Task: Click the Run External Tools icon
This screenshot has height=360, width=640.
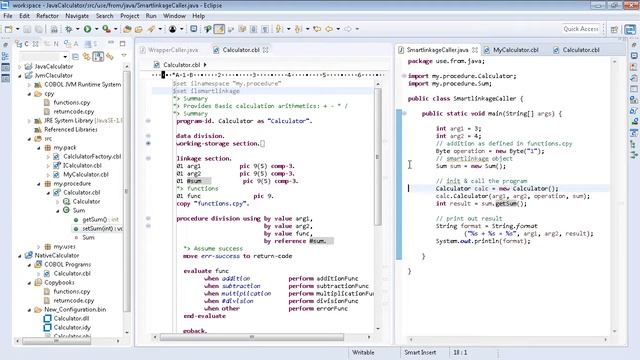Action: [106, 29]
